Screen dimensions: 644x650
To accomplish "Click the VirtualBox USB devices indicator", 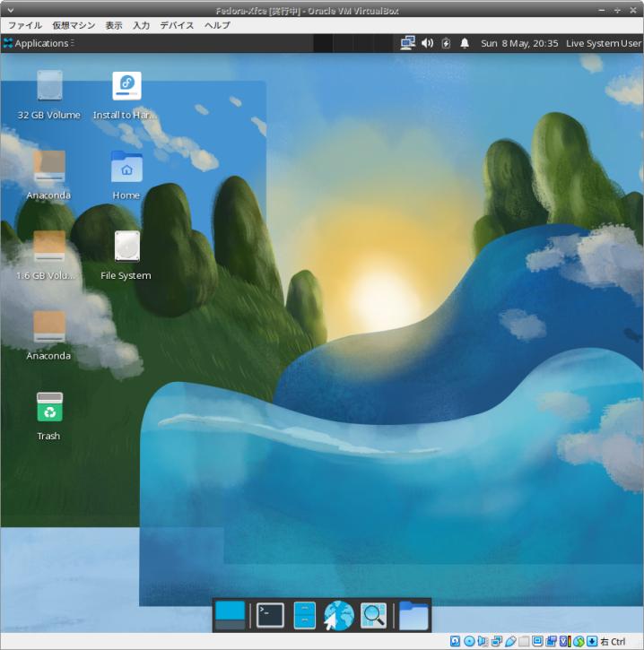I will pyautogui.click(x=510, y=641).
